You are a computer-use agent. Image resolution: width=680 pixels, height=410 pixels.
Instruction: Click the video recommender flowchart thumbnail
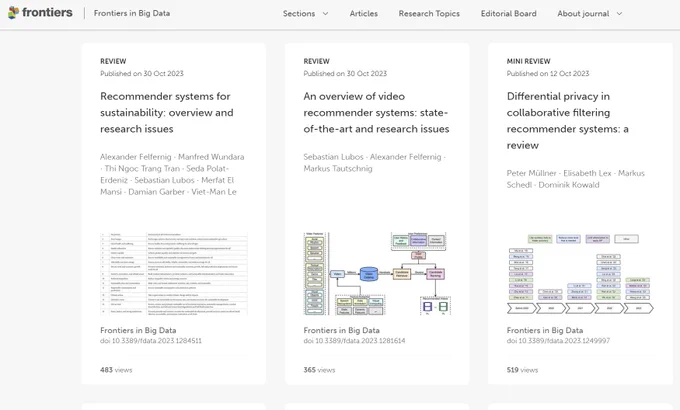377,273
